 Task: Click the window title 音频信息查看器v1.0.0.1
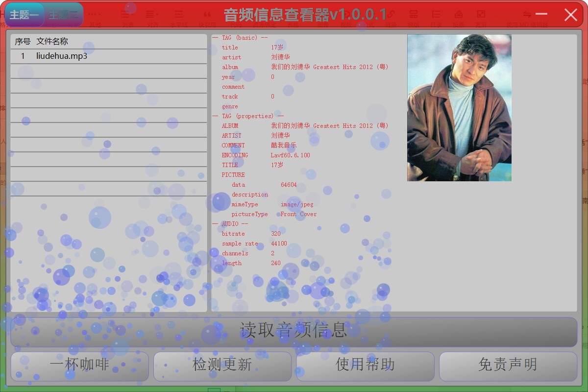pyautogui.click(x=305, y=15)
